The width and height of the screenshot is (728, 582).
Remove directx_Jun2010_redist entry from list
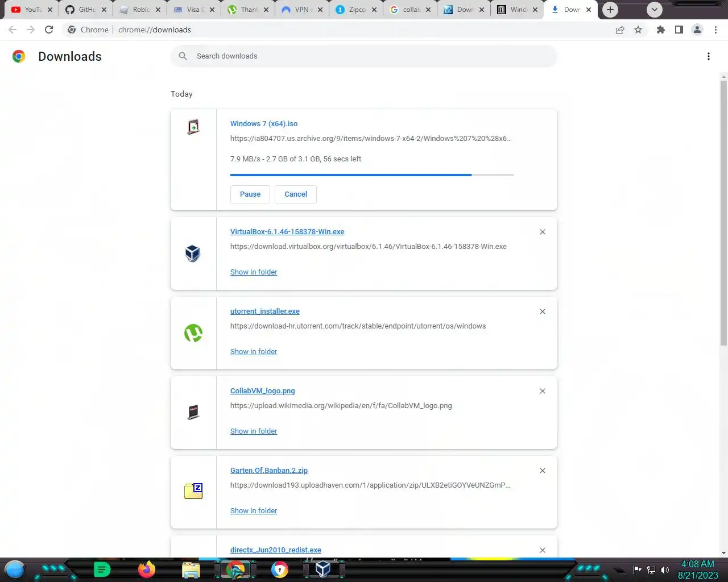pyautogui.click(x=543, y=550)
